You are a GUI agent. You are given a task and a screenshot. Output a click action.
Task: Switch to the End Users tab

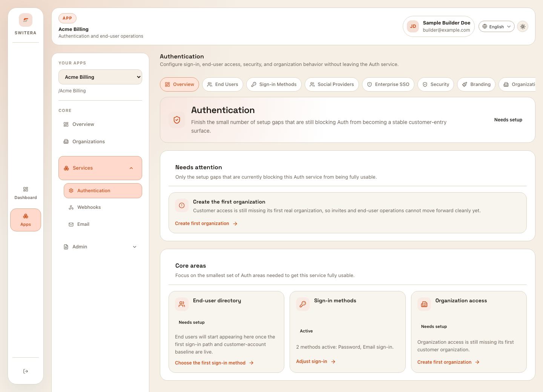pos(222,84)
